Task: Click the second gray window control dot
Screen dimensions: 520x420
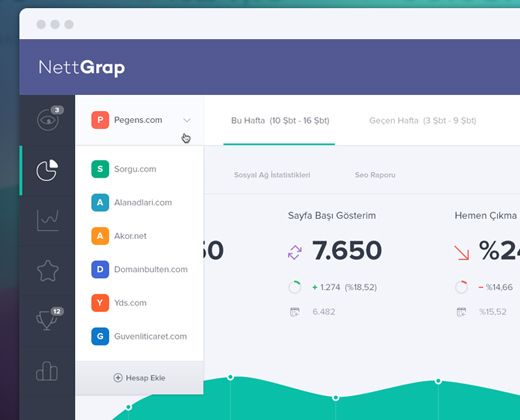Action: tap(55, 24)
